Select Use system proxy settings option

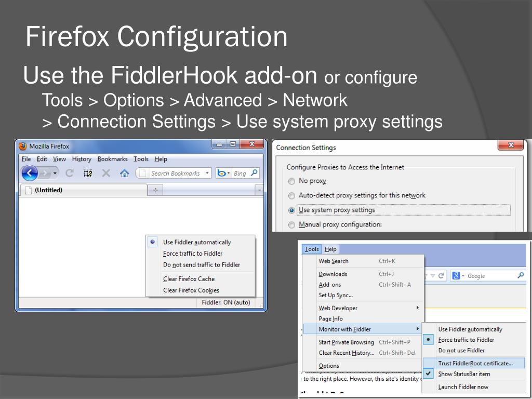[x=291, y=210]
